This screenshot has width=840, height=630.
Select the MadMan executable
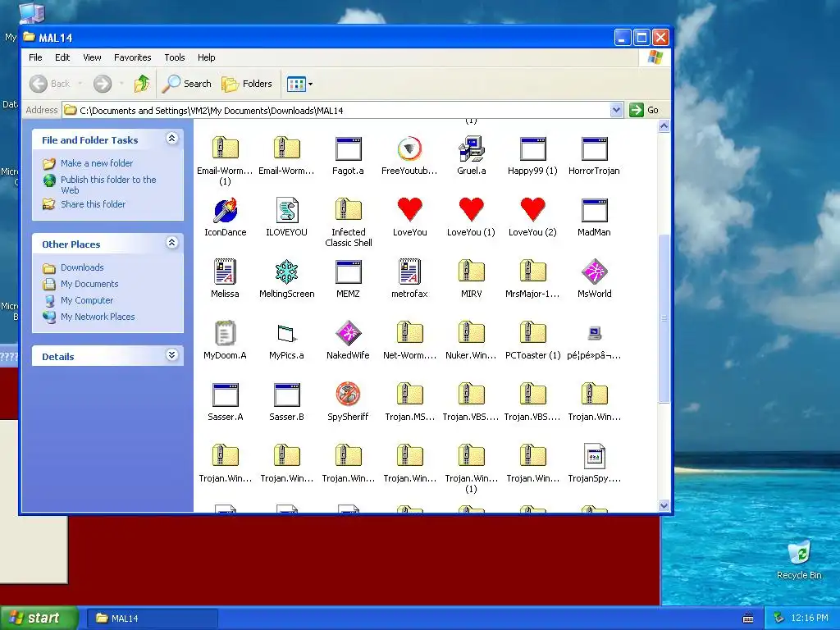pos(594,210)
